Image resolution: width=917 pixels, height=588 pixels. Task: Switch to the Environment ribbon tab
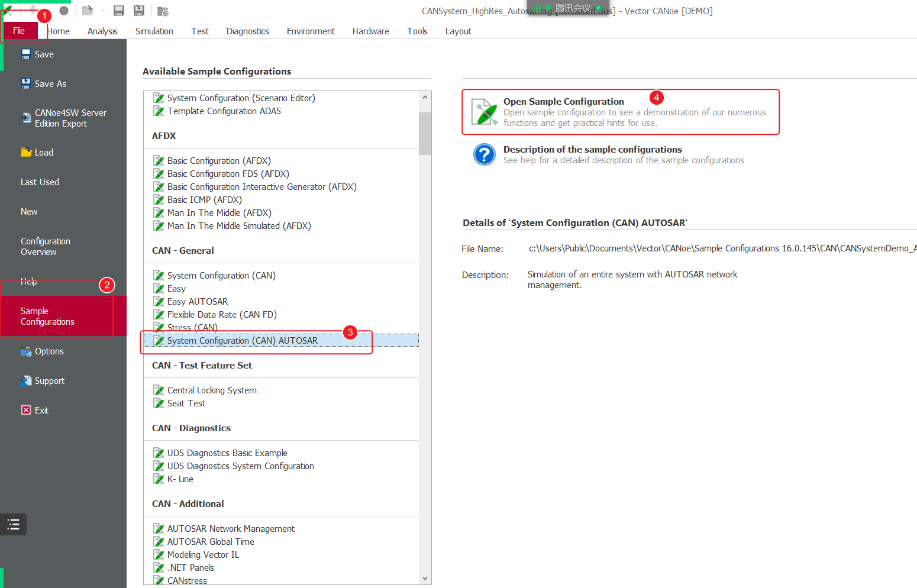(311, 31)
